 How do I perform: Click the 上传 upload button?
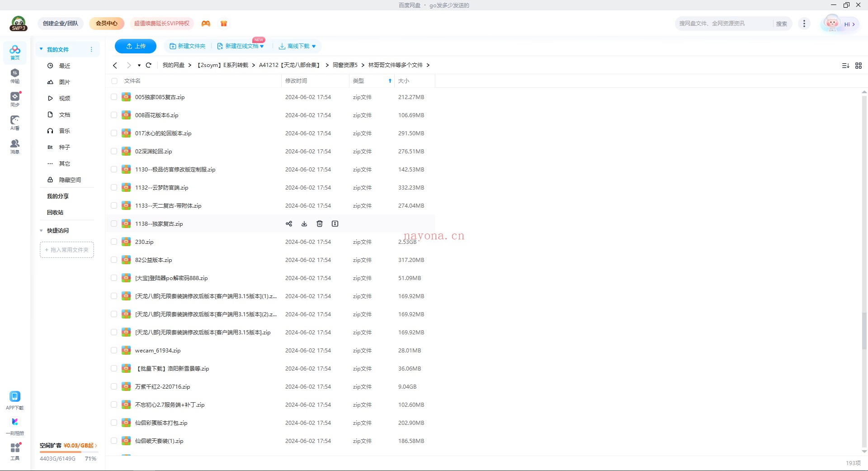(x=136, y=46)
